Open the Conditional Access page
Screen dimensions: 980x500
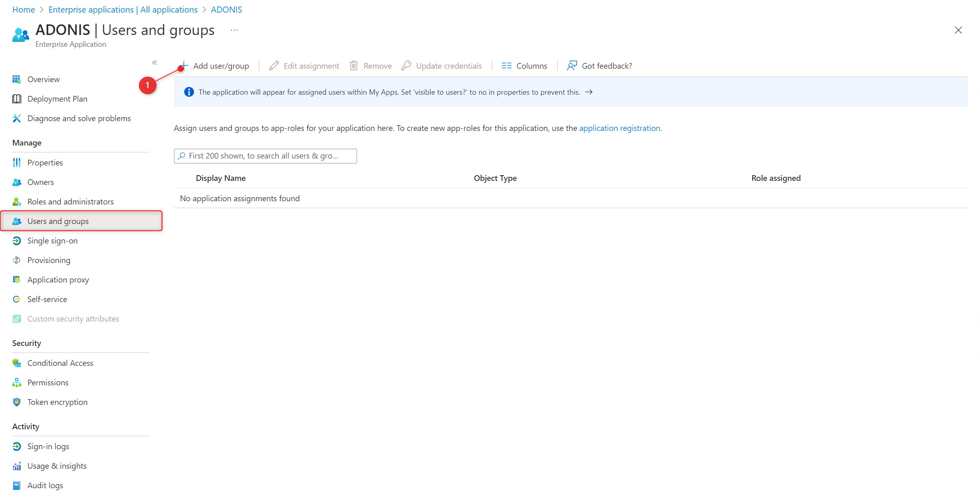60,363
